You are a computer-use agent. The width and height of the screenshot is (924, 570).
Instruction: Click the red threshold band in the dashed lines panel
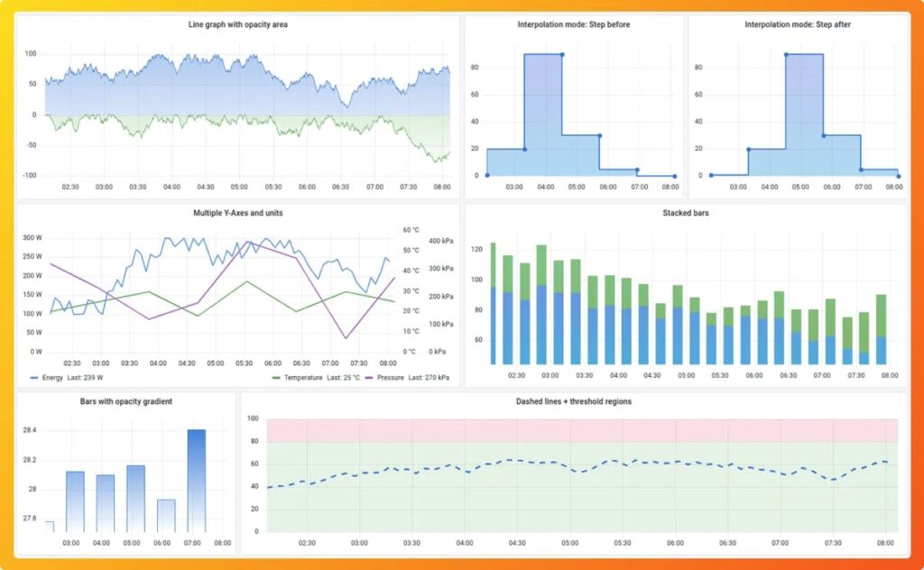(577, 427)
